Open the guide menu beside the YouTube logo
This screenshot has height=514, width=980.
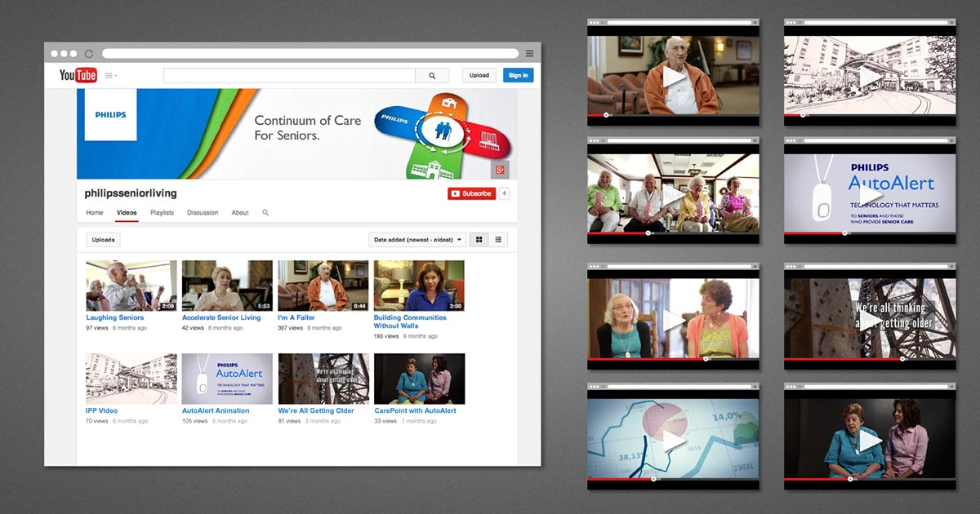110,76
